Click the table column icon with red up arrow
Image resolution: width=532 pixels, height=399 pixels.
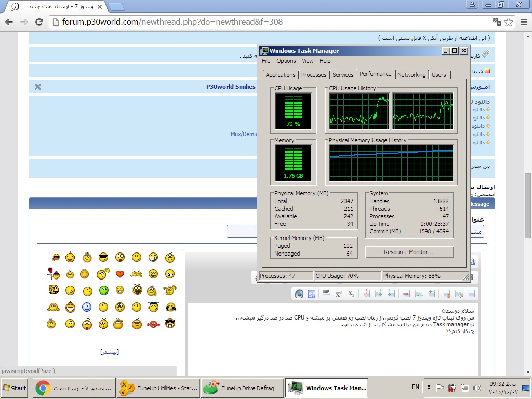pos(366,294)
